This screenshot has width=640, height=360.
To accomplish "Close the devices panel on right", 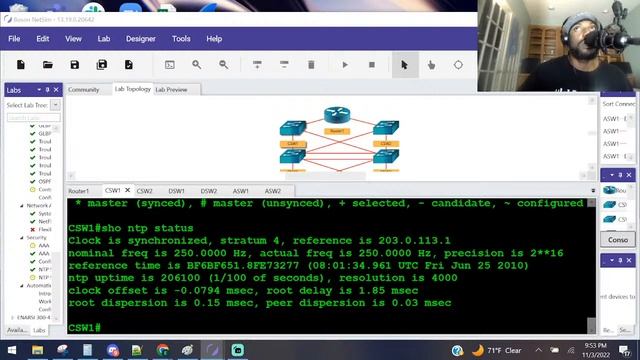I will (x=629, y=175).
